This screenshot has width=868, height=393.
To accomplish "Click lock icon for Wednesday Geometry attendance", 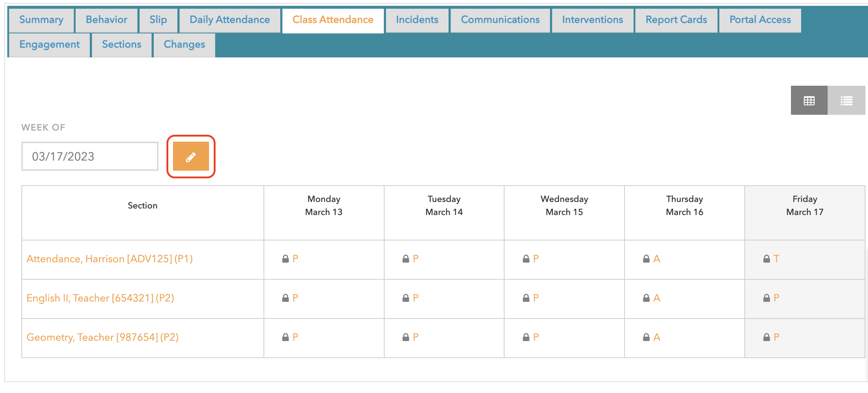I will (x=526, y=337).
